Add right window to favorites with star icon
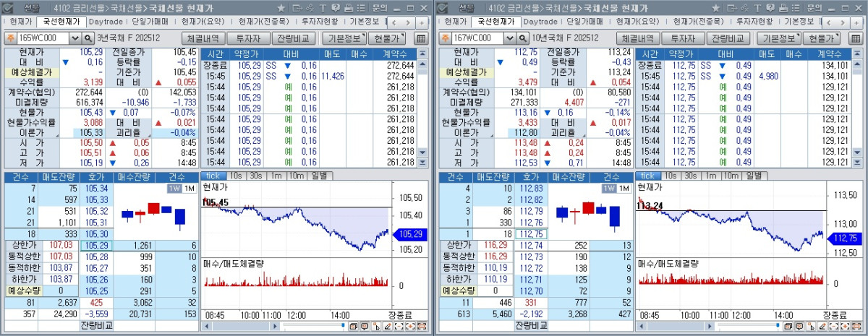Screen dimensions: 868x336 tap(716, 8)
